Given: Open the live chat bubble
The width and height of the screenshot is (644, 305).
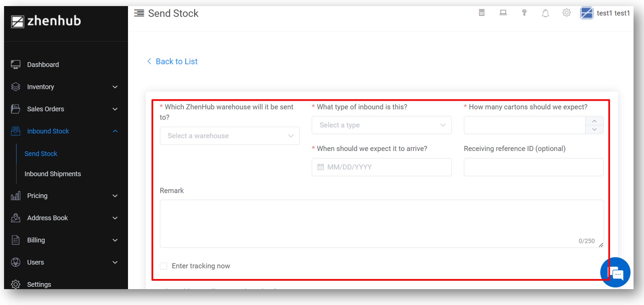Looking at the screenshot, I should pyautogui.click(x=616, y=273).
